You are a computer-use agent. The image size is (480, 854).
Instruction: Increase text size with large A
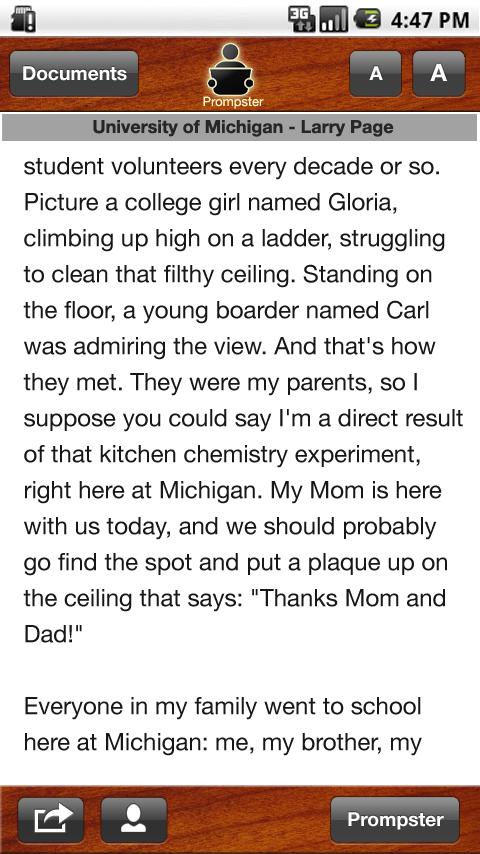(x=439, y=74)
